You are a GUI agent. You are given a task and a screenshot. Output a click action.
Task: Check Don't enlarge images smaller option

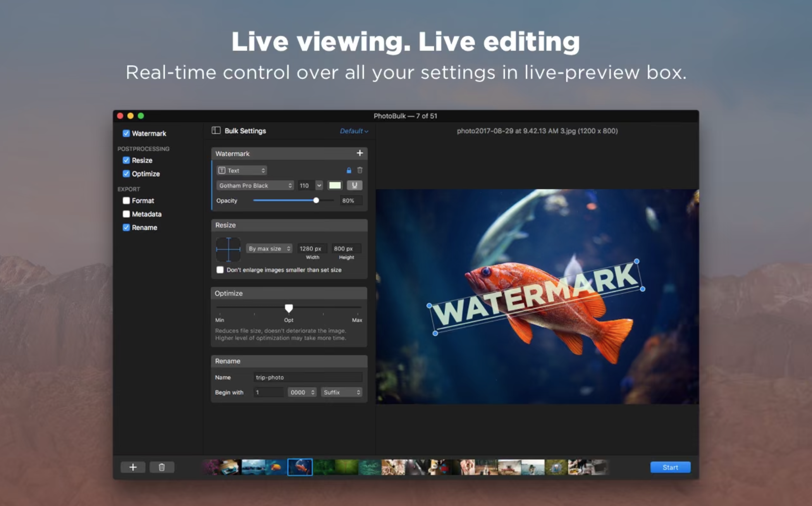coord(220,270)
